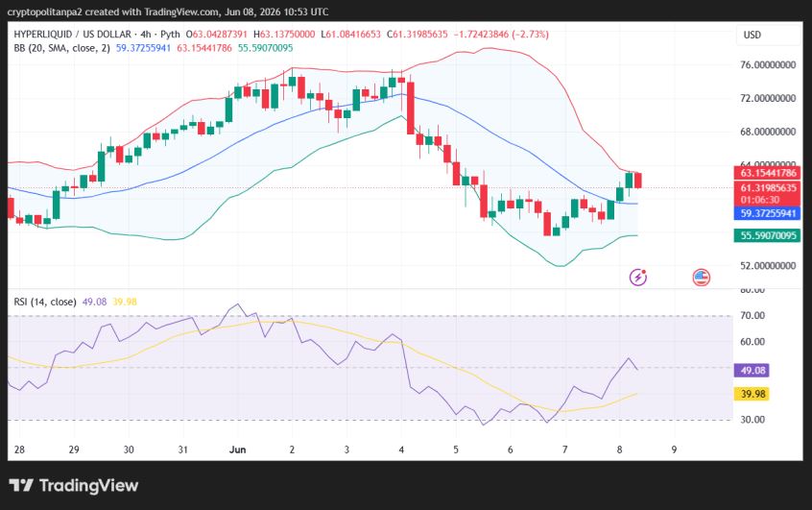The image size is (812, 510).
Task: Click the 31 date label on time axis
Action: pos(182,449)
